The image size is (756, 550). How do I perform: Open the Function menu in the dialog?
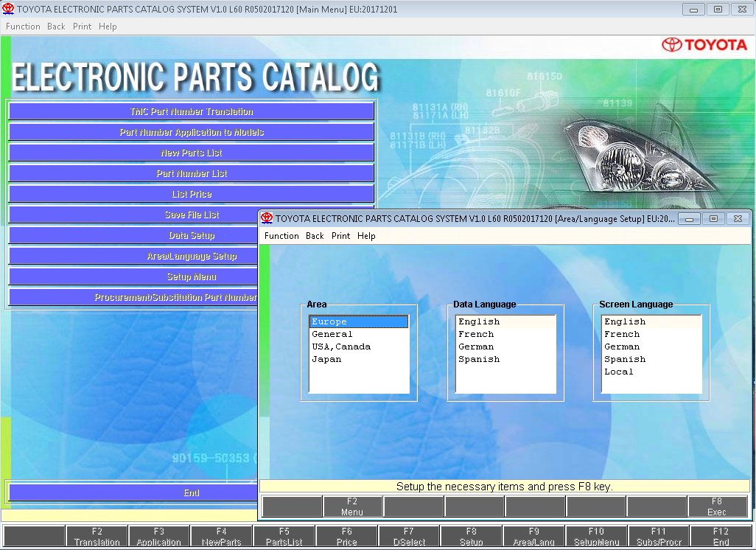[x=281, y=236]
